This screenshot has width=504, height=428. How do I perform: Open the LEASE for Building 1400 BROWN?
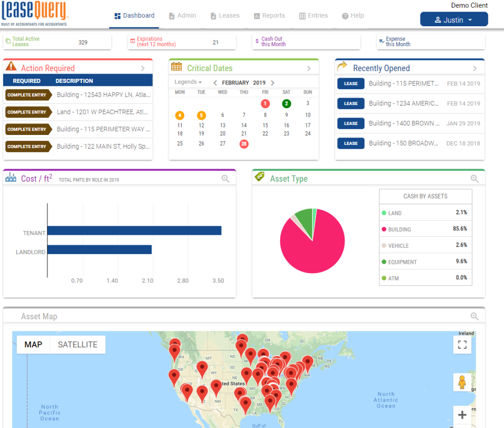pyautogui.click(x=350, y=123)
